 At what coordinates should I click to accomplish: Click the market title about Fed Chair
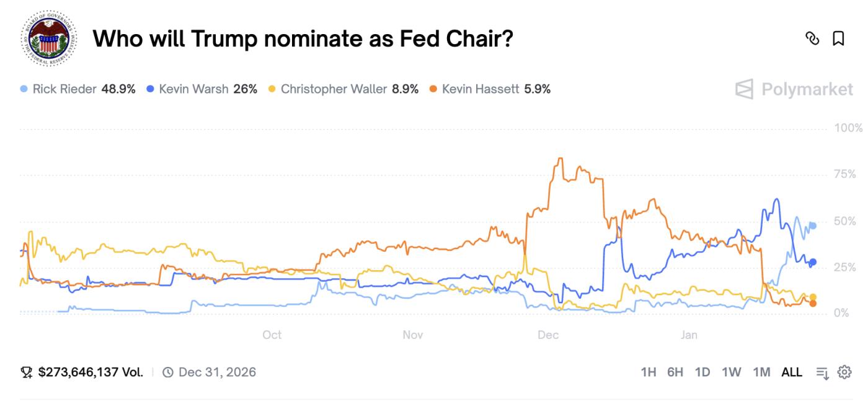click(303, 39)
